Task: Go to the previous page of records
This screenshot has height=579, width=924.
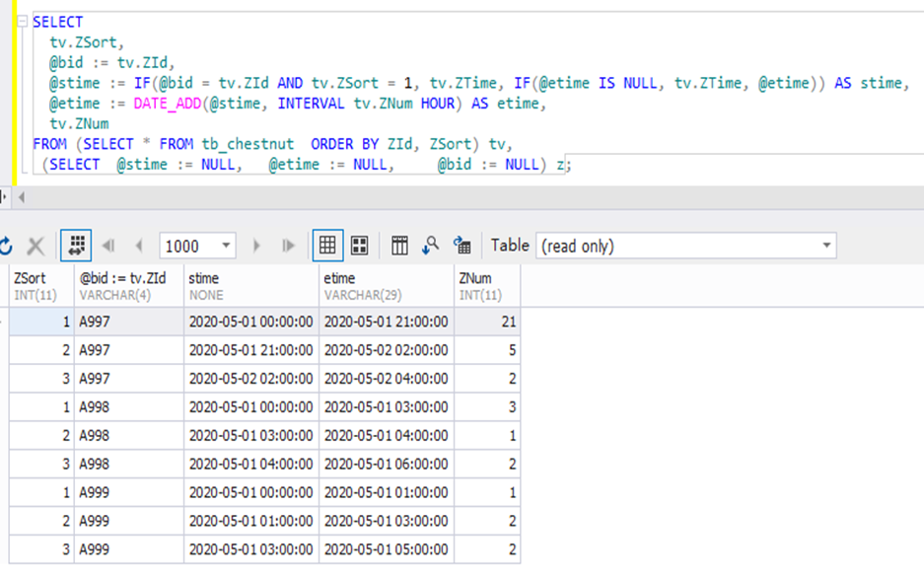Action: [x=140, y=246]
